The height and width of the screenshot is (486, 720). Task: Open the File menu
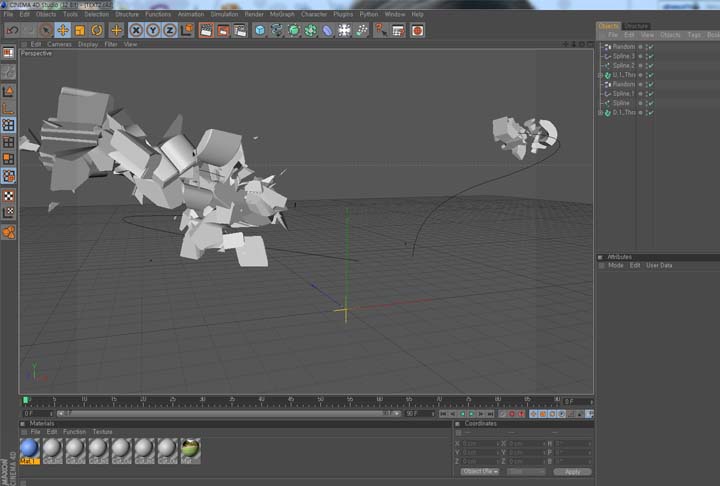point(8,14)
